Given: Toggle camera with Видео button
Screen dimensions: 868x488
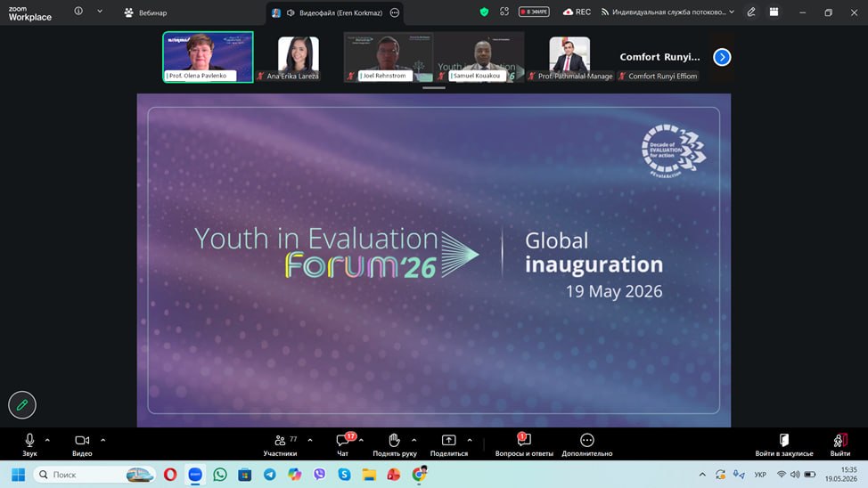Looking at the screenshot, I should [x=82, y=445].
